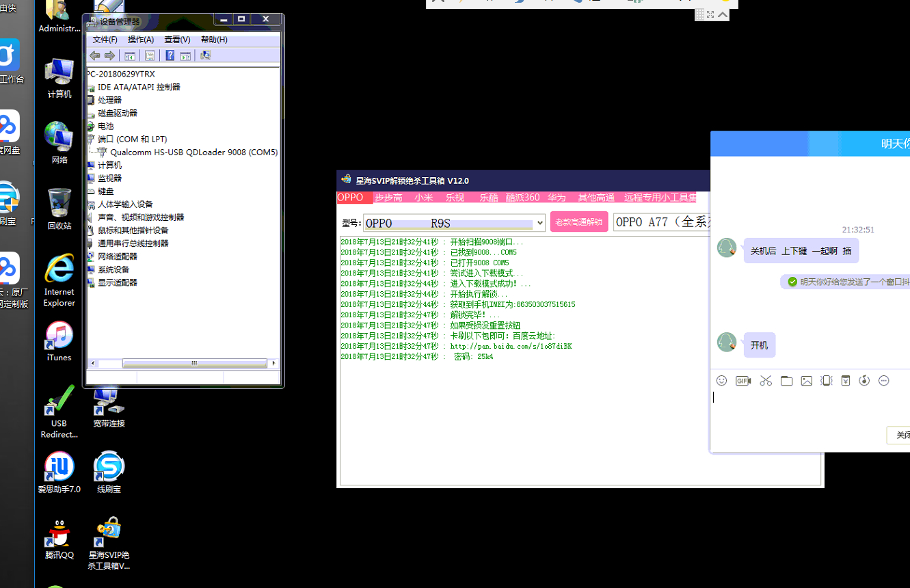Open the 型号 model dropdown showing OPPO R9S

(454, 223)
